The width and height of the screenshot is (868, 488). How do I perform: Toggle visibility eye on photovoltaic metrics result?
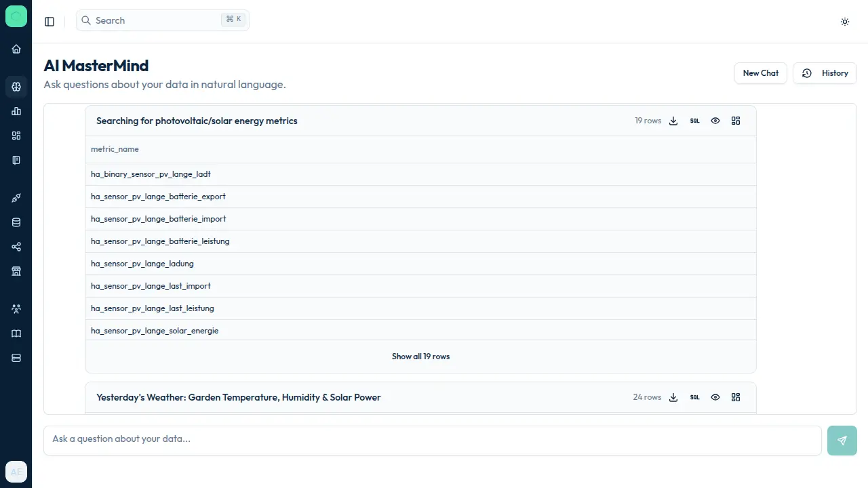[x=715, y=121]
